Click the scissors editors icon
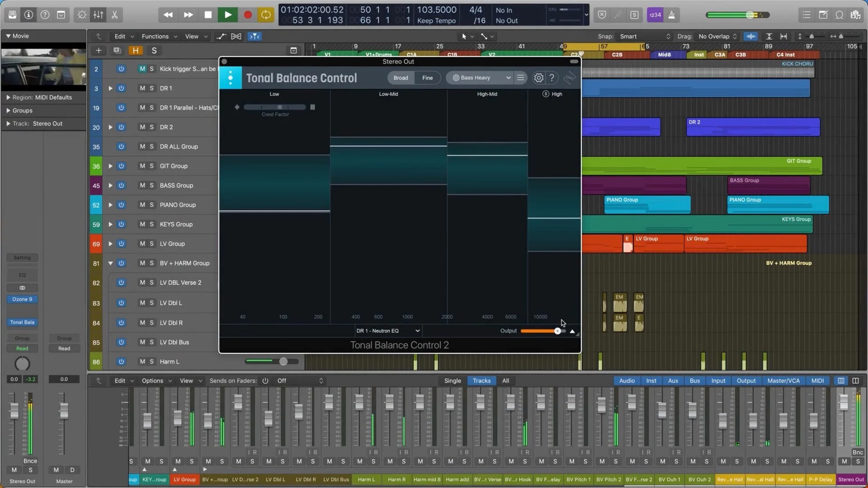The image size is (868, 488). click(x=115, y=15)
